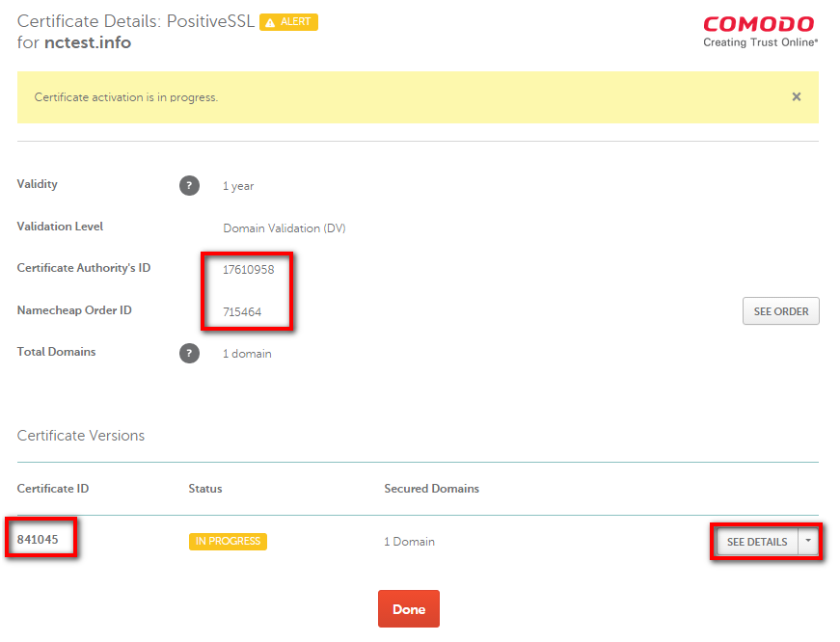The width and height of the screenshot is (840, 642).
Task: Click the red Done button
Action: tap(409, 609)
